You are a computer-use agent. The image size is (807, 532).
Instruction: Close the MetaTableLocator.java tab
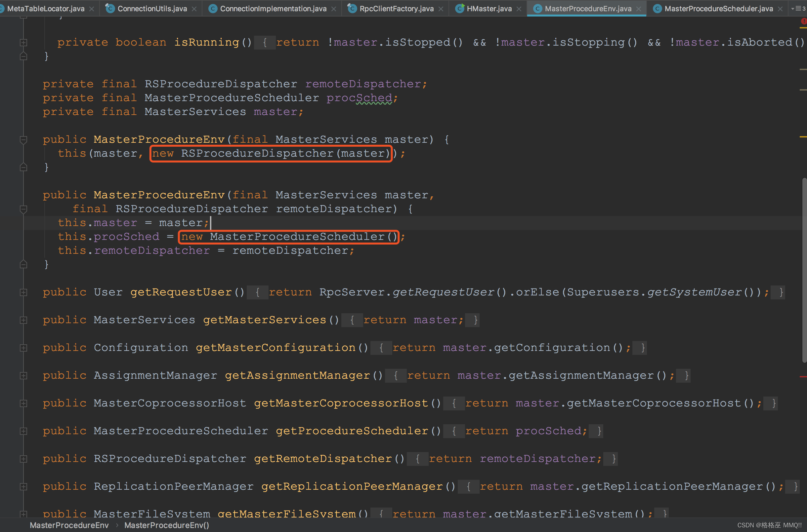[92, 9]
